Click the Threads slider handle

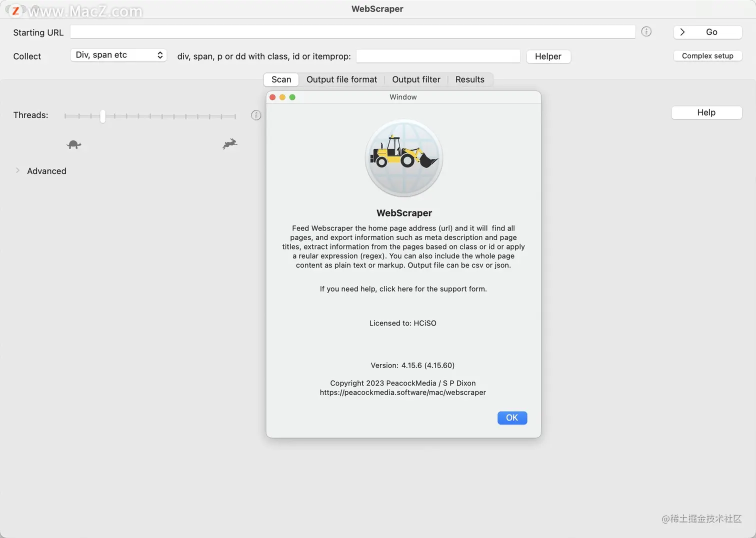(102, 116)
